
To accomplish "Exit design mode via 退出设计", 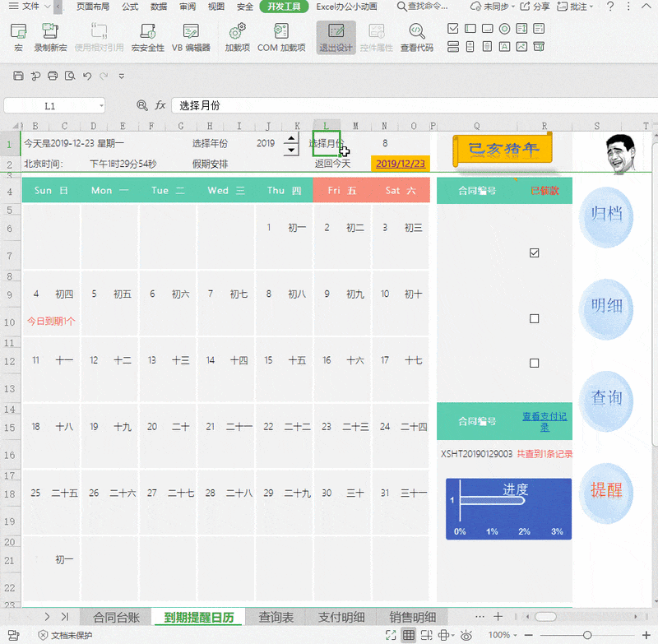I will pyautogui.click(x=336, y=36).
